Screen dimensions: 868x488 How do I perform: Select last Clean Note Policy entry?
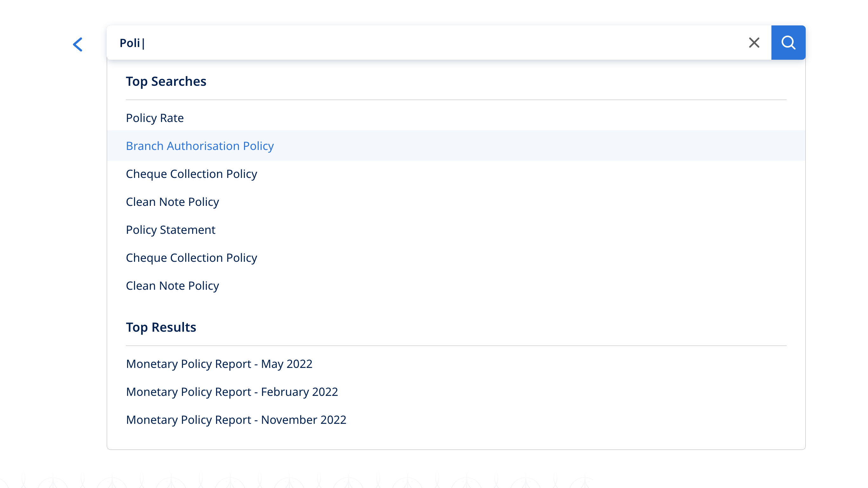click(172, 286)
